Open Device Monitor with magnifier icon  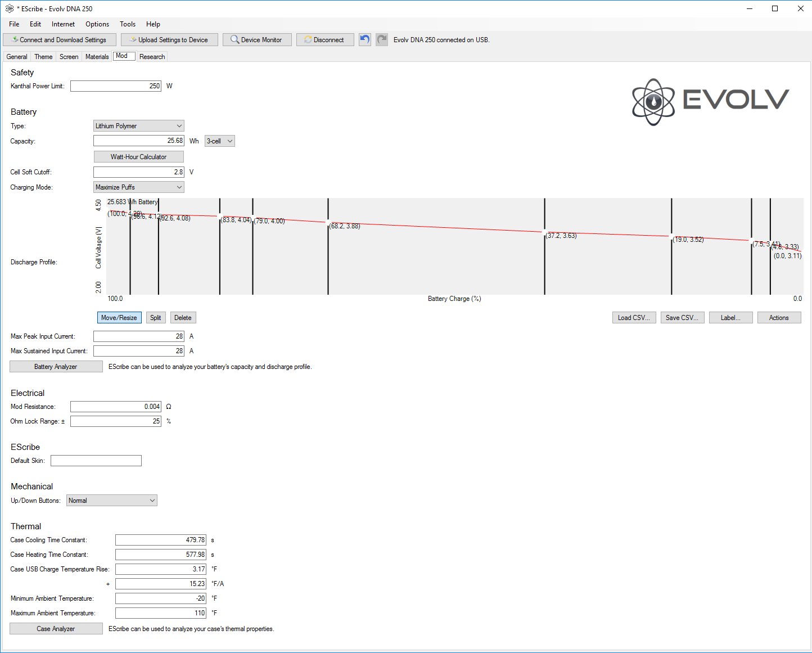256,40
